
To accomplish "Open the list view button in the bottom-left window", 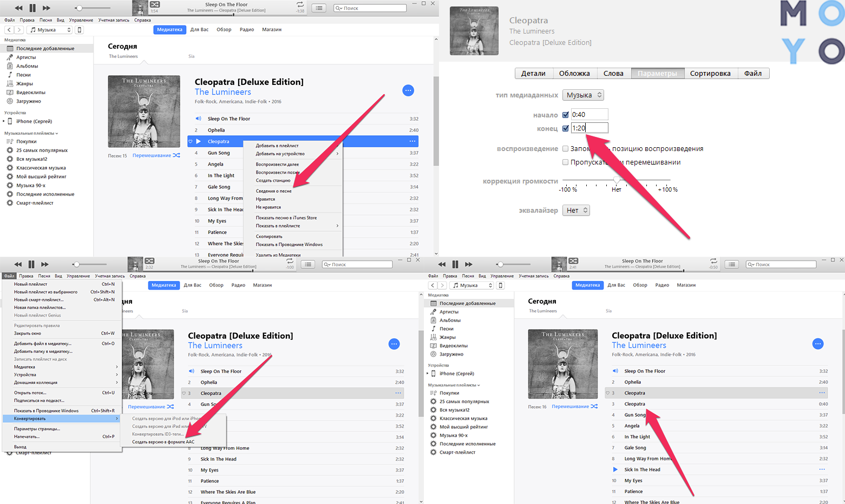I will (308, 264).
